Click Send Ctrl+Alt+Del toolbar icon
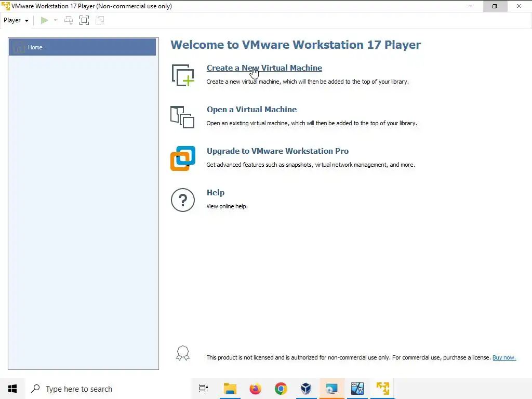532x399 pixels. pyautogui.click(x=69, y=20)
